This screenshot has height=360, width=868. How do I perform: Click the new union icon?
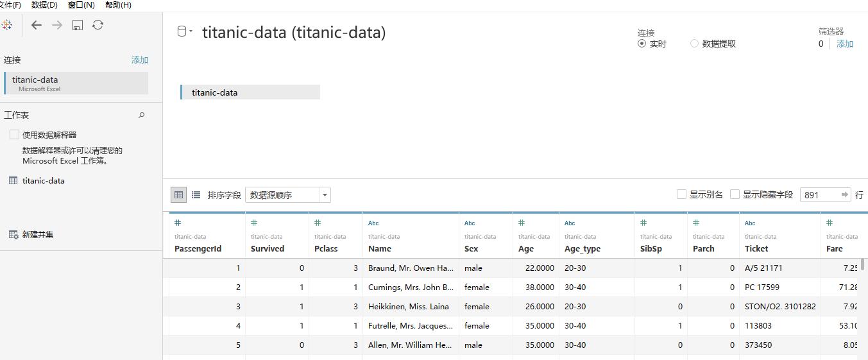tap(13, 234)
